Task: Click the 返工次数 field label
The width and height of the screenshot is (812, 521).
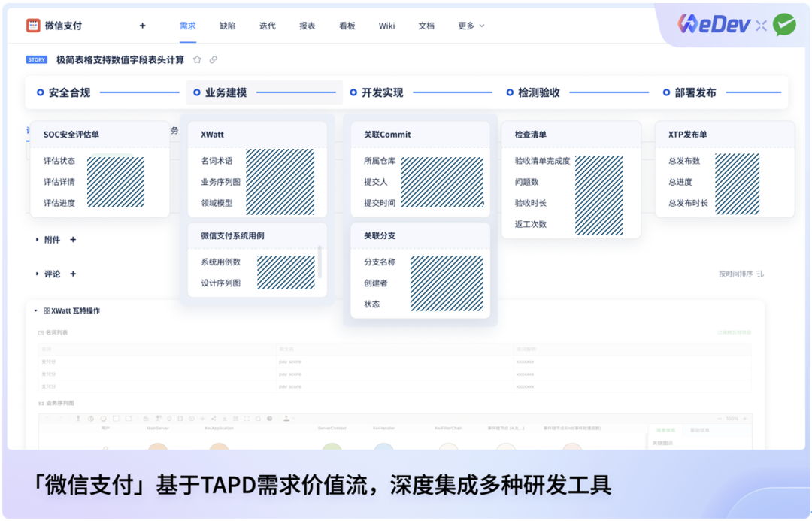Action: [x=530, y=224]
